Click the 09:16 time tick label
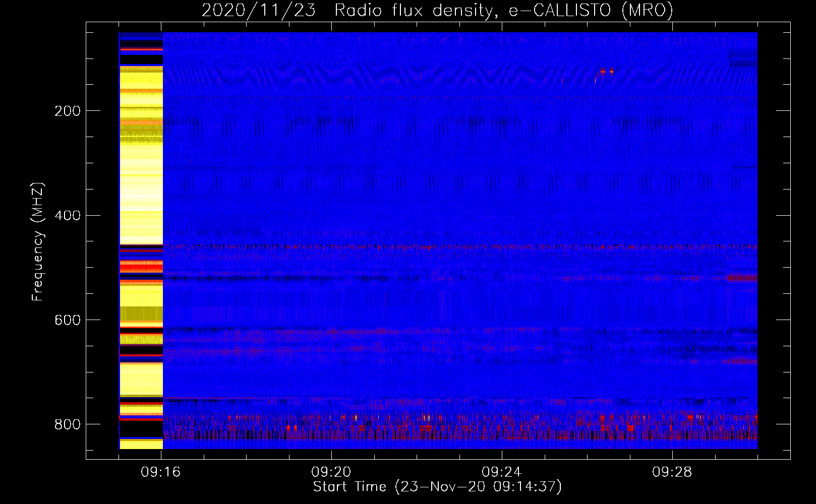The width and height of the screenshot is (816, 504). [x=161, y=472]
